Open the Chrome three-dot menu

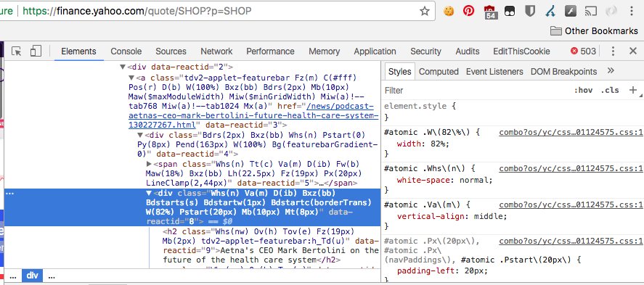632,11
